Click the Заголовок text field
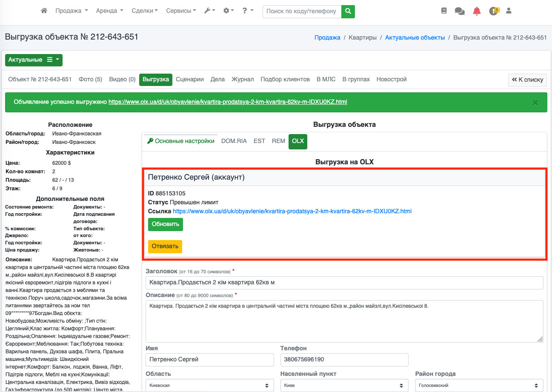 [344, 283]
